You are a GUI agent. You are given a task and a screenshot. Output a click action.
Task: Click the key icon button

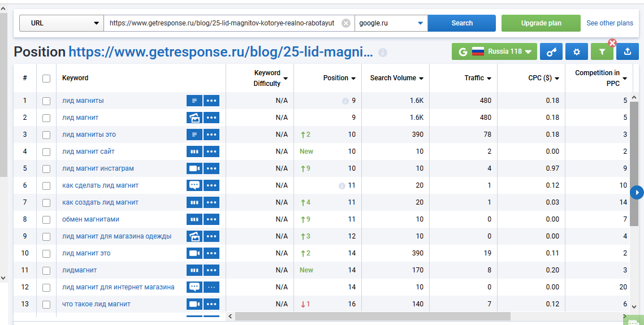click(551, 51)
